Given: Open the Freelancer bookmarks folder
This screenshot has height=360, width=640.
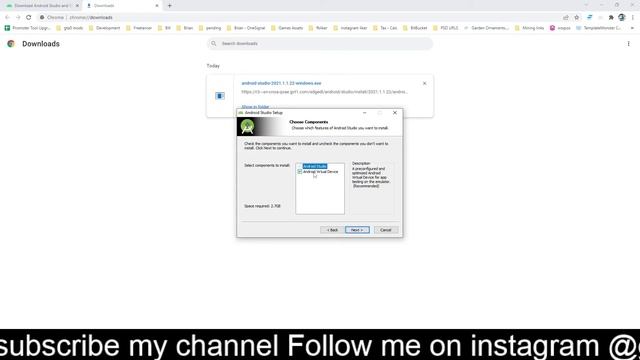Looking at the screenshot, I should point(139,28).
